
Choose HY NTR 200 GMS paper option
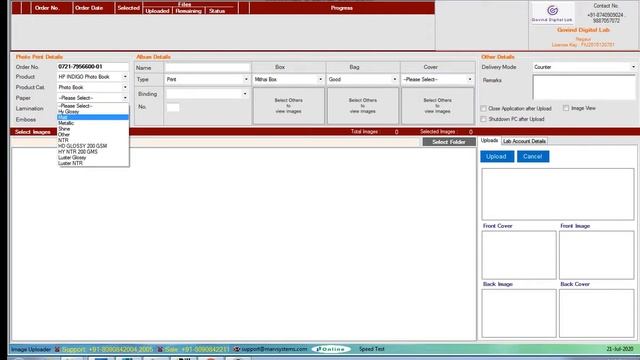click(x=93, y=151)
